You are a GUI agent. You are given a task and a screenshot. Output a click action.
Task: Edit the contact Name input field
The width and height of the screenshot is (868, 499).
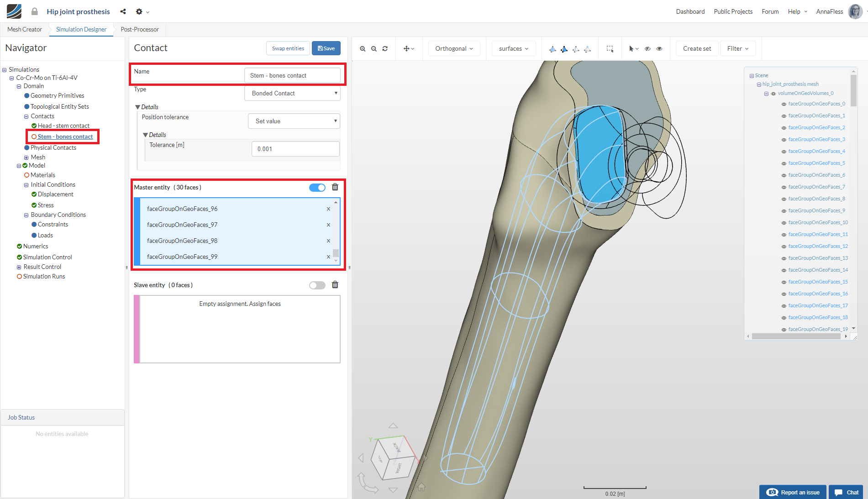click(x=292, y=75)
